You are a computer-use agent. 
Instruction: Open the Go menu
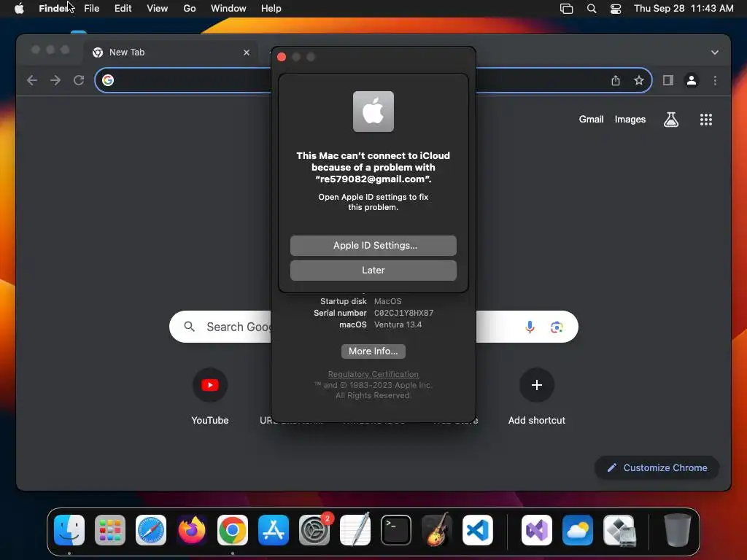coord(190,9)
